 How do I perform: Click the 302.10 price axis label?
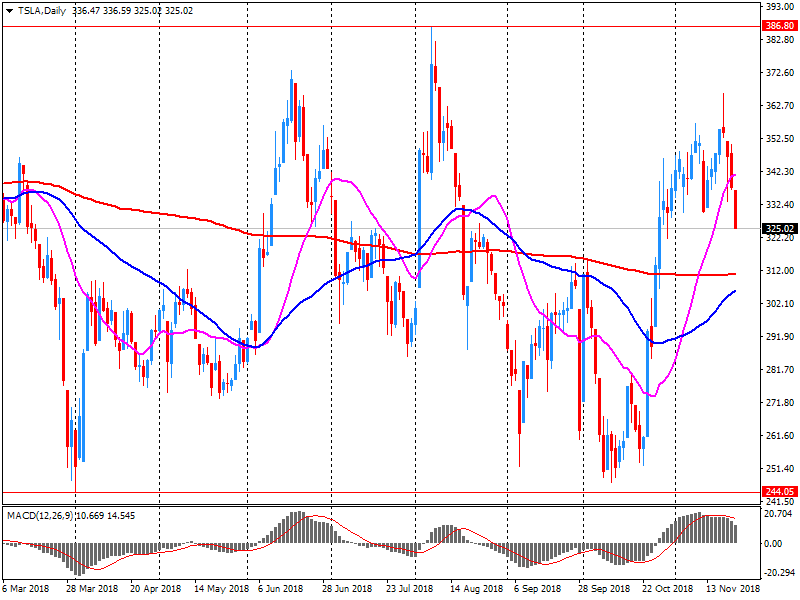[x=780, y=304]
